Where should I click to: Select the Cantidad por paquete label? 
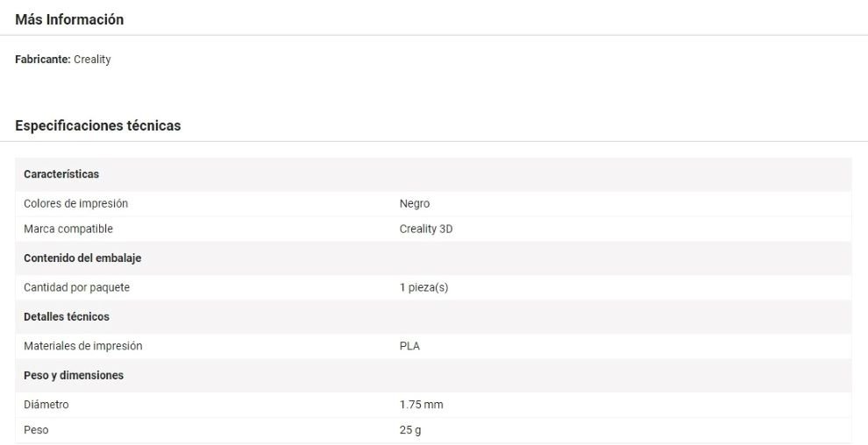[77, 287]
